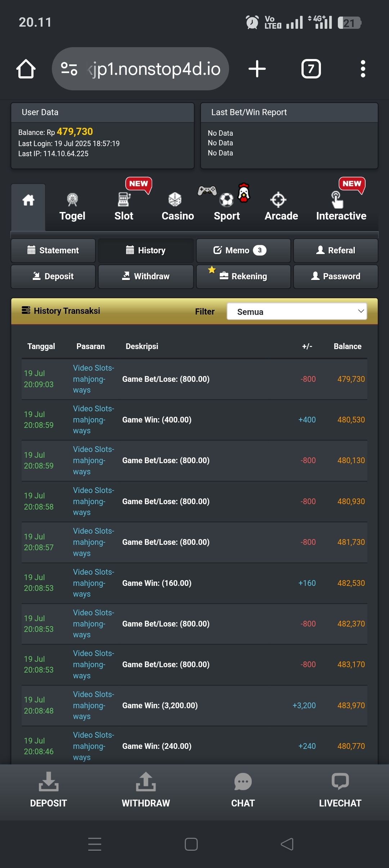
Task: Open Memo with 3 unread messages
Action: [x=243, y=250]
